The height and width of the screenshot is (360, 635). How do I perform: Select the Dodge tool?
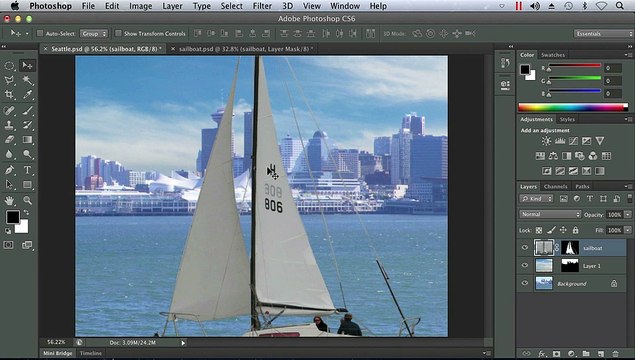[27, 154]
